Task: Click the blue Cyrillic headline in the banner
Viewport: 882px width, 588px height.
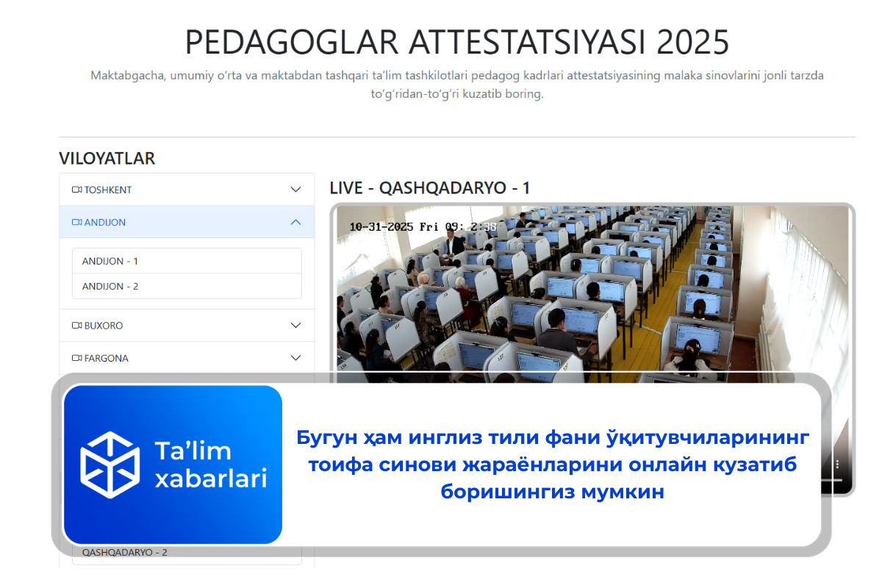Action: [x=552, y=465]
